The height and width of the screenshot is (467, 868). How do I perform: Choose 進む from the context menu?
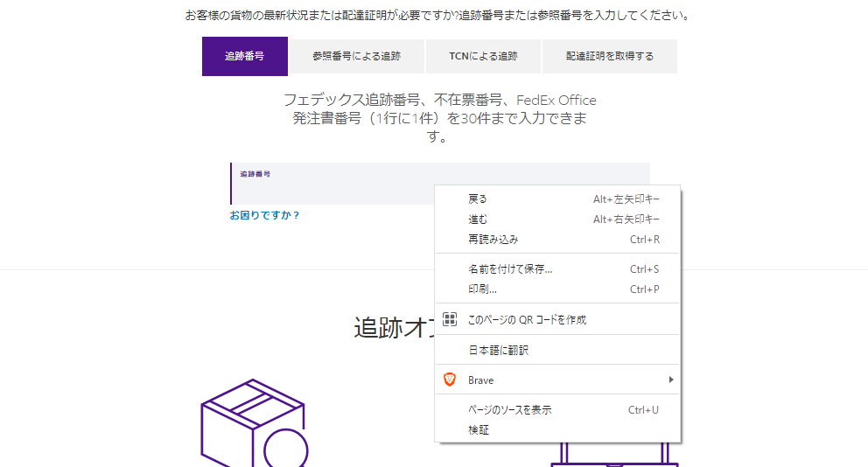[x=478, y=219]
